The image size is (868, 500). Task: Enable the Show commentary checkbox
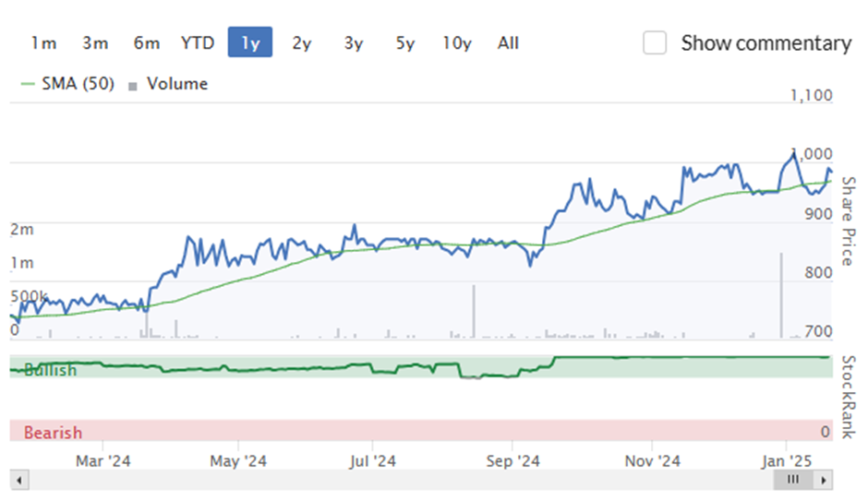coord(655,42)
